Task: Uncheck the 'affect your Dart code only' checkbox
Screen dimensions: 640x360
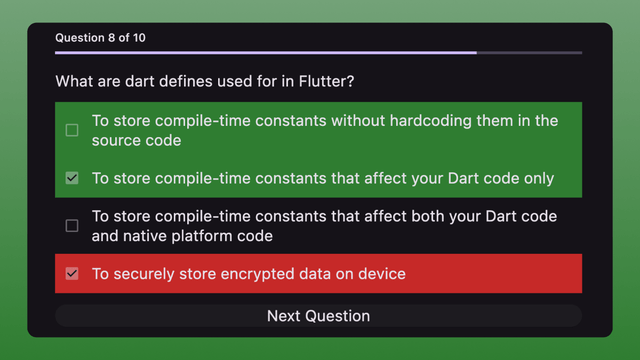Action: (x=72, y=178)
